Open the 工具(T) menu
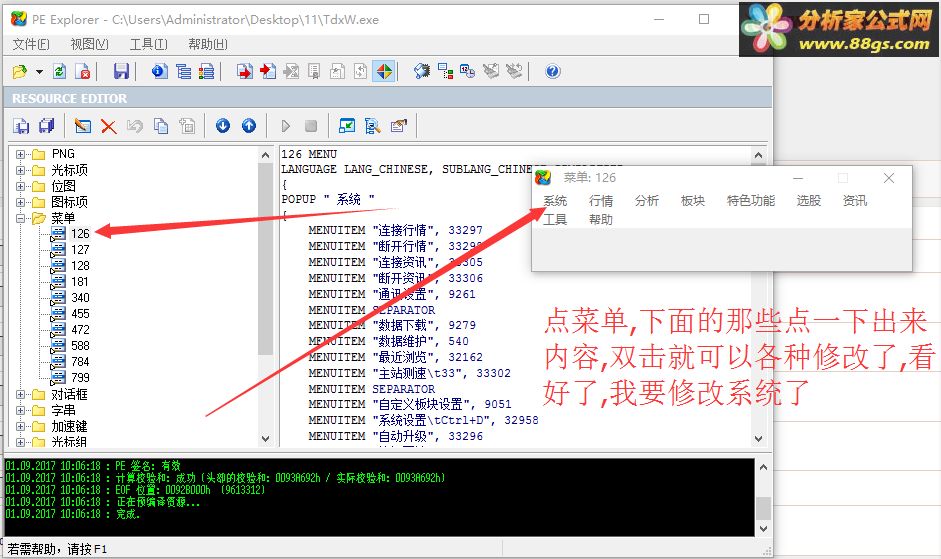The width and height of the screenshot is (941, 559). point(149,44)
